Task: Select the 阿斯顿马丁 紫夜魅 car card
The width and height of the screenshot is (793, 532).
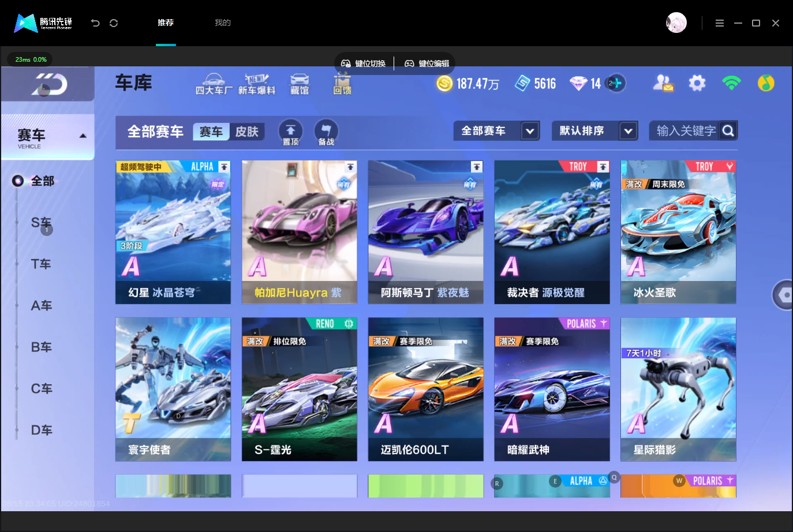Action: coord(426,232)
